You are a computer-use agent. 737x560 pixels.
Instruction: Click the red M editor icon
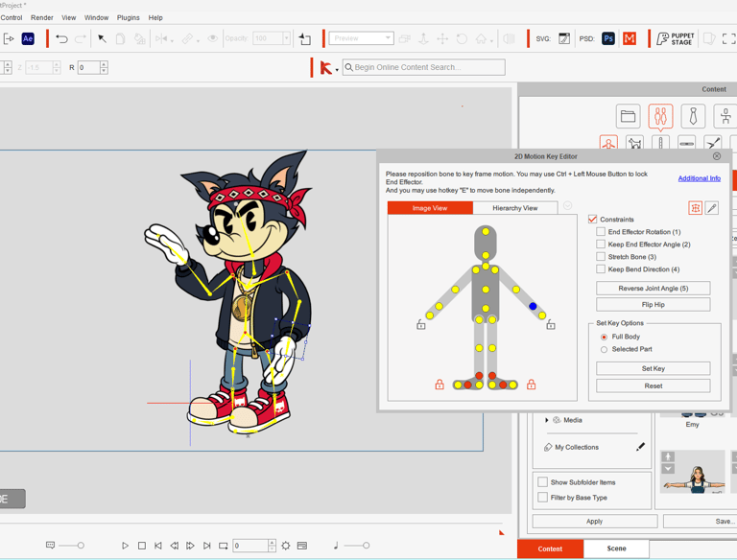coord(630,38)
